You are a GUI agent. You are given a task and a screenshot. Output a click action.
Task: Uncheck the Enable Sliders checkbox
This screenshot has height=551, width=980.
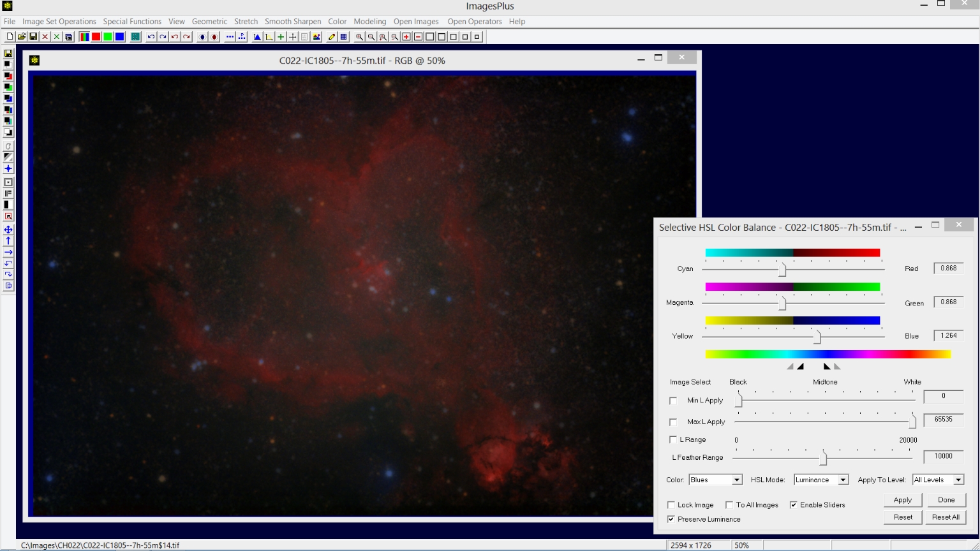pos(794,505)
